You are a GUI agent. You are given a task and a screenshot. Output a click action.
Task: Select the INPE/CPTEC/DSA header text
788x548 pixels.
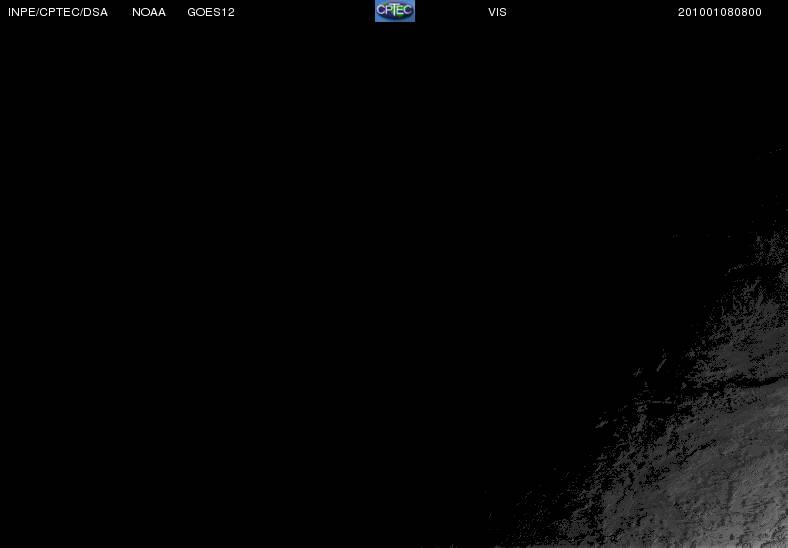(x=58, y=12)
